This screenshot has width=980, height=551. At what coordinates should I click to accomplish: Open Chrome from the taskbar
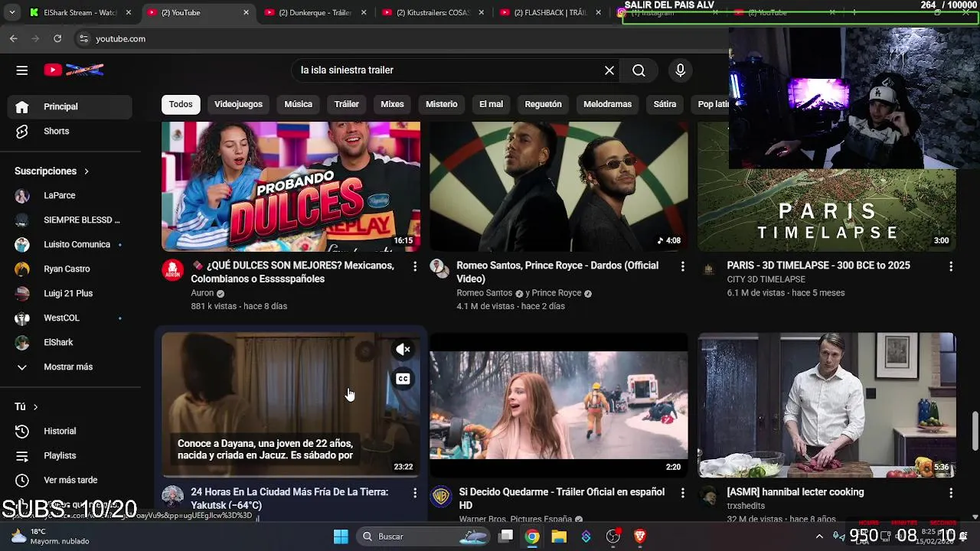[532, 536]
